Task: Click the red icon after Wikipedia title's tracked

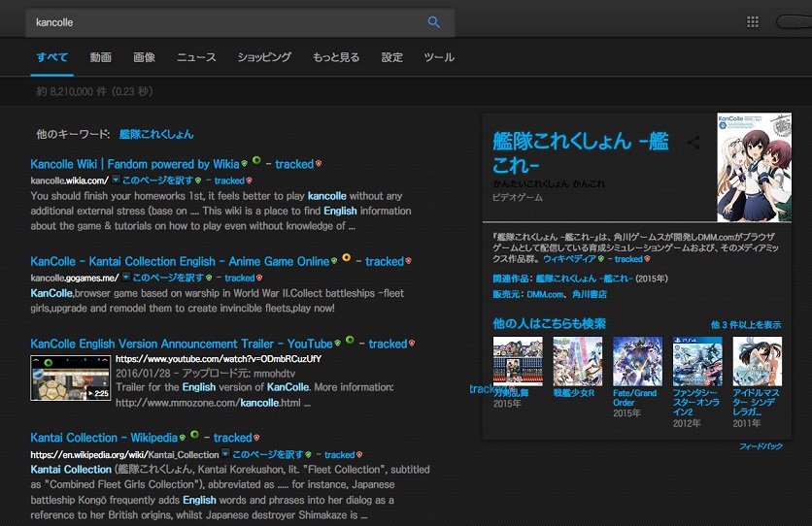Action: point(256,438)
